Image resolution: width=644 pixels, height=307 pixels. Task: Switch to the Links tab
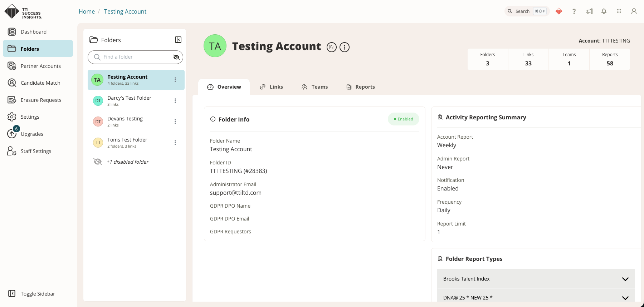271,87
